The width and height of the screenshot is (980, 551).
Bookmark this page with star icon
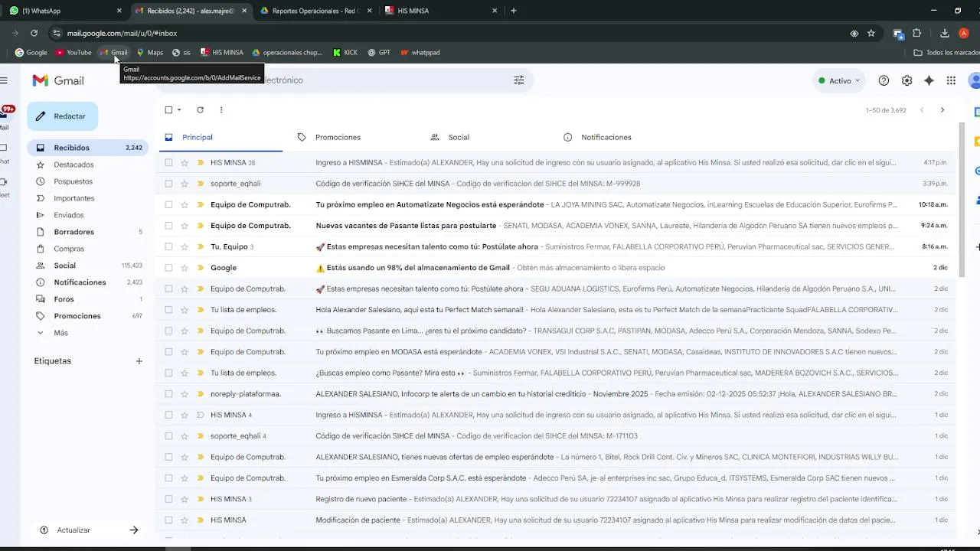(871, 33)
